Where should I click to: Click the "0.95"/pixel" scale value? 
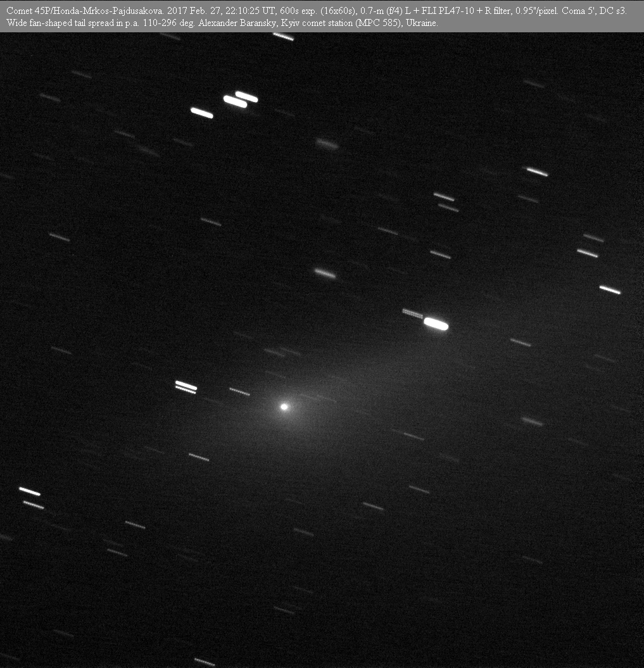coord(536,11)
